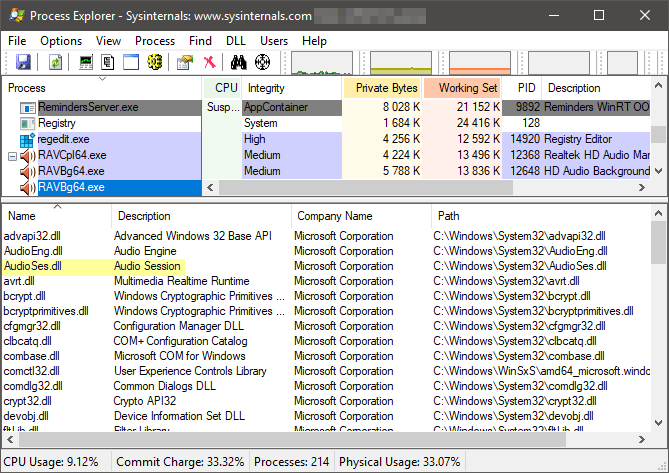669x473 pixels.
Task: Click the regedit.exe blue cube icon
Action: 27,139
